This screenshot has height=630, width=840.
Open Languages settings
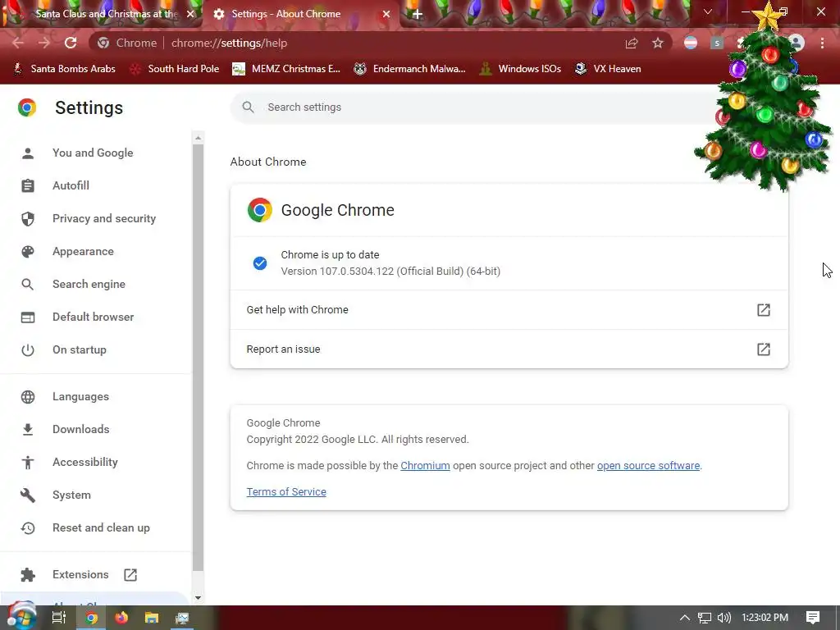(80, 397)
